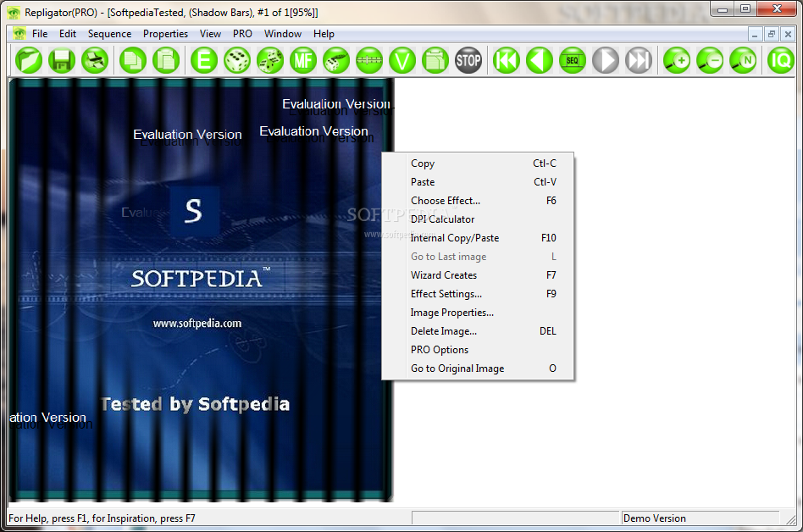Click the Repligator title bar app icon
803x532 pixels.
pos(14,13)
